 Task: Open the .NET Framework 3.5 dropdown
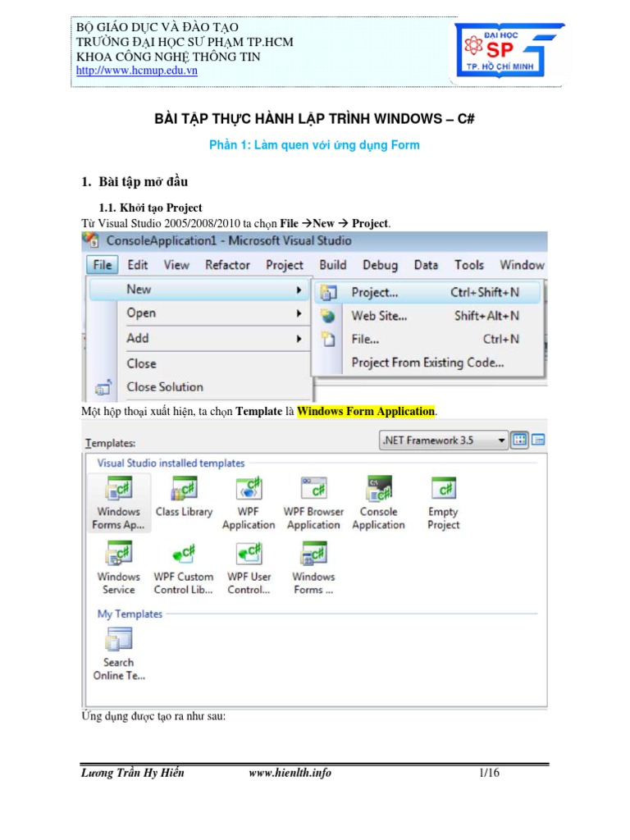[444, 441]
